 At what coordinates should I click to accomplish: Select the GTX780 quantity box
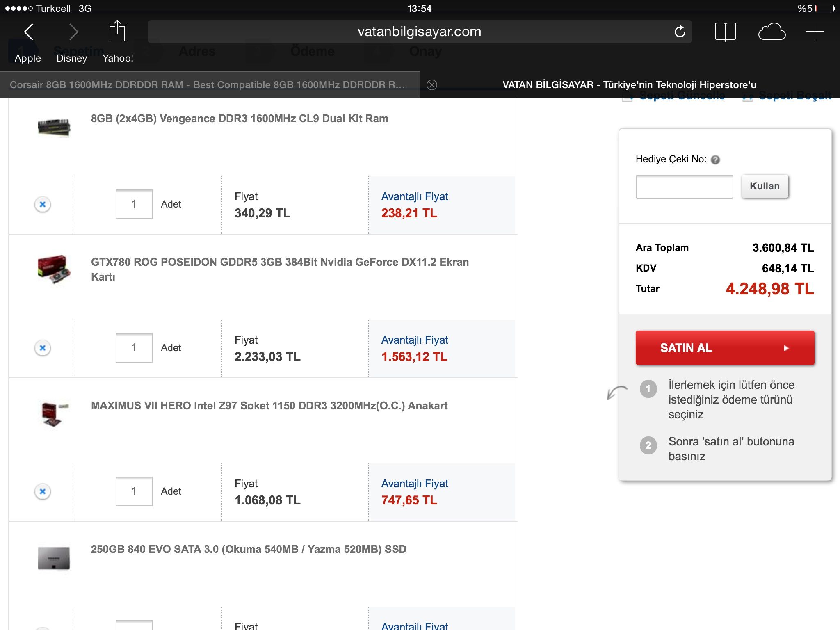click(134, 348)
